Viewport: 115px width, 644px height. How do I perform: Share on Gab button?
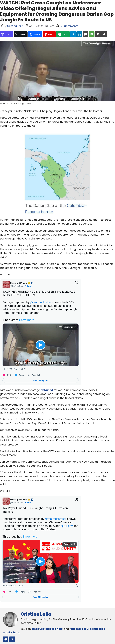coord(63,34)
